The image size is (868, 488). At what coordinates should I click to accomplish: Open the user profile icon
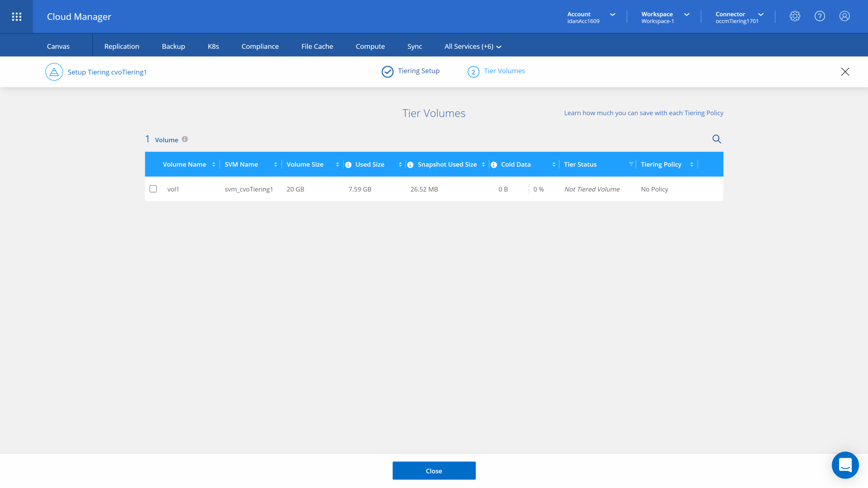844,16
